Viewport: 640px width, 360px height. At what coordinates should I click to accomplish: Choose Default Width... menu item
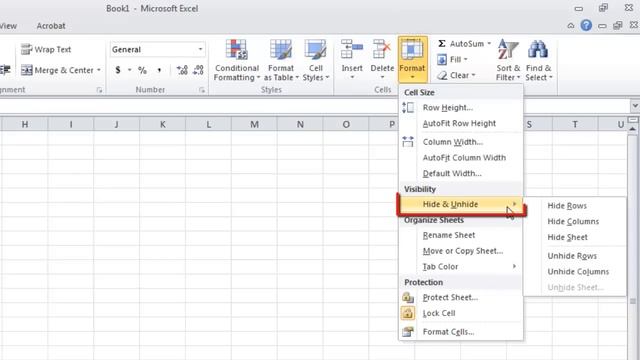point(460,173)
